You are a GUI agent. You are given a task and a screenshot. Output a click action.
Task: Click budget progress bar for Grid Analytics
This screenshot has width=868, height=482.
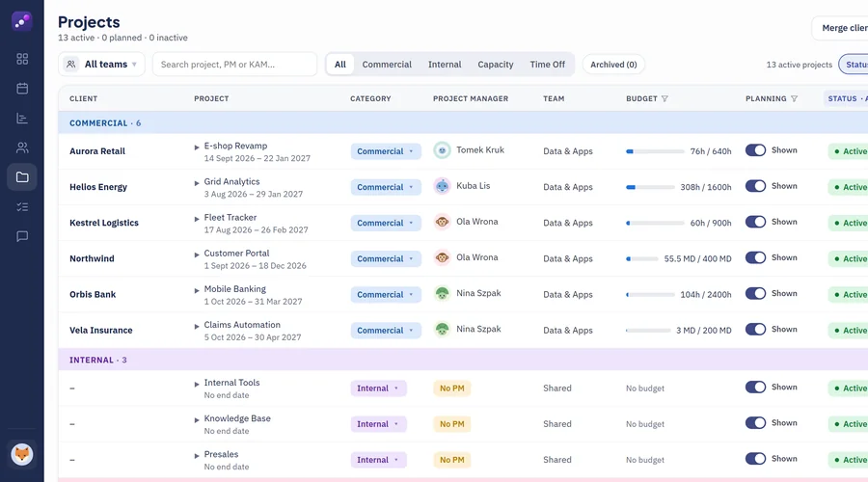tap(650, 187)
